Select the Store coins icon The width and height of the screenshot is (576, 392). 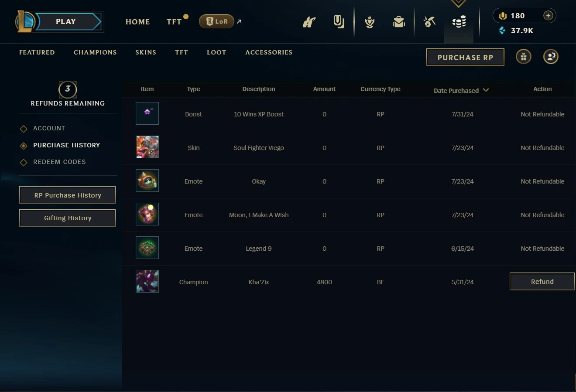459,21
